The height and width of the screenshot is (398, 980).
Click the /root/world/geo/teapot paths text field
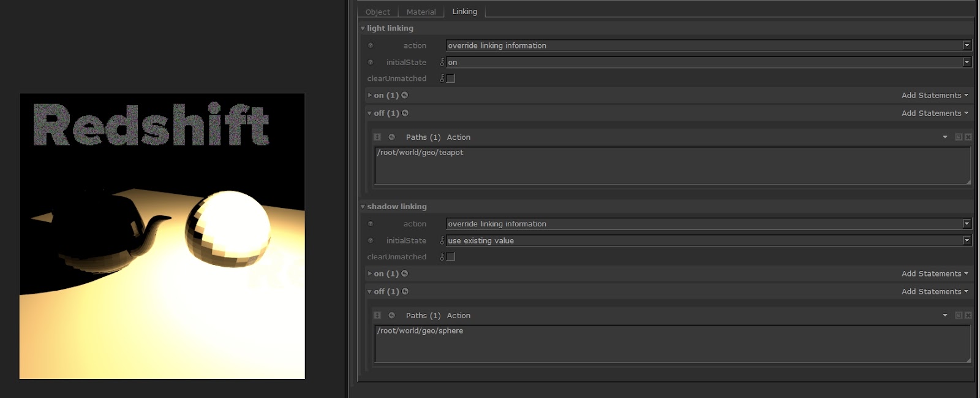(671, 165)
